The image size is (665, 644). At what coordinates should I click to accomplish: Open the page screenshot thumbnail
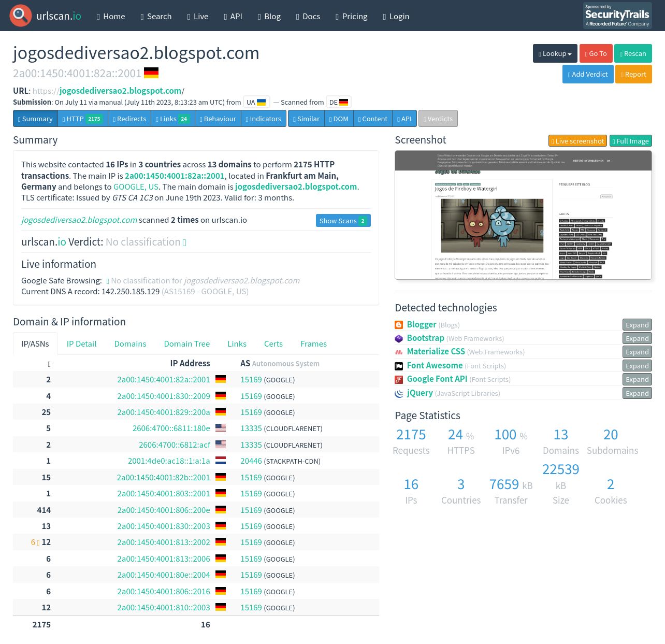click(x=523, y=215)
